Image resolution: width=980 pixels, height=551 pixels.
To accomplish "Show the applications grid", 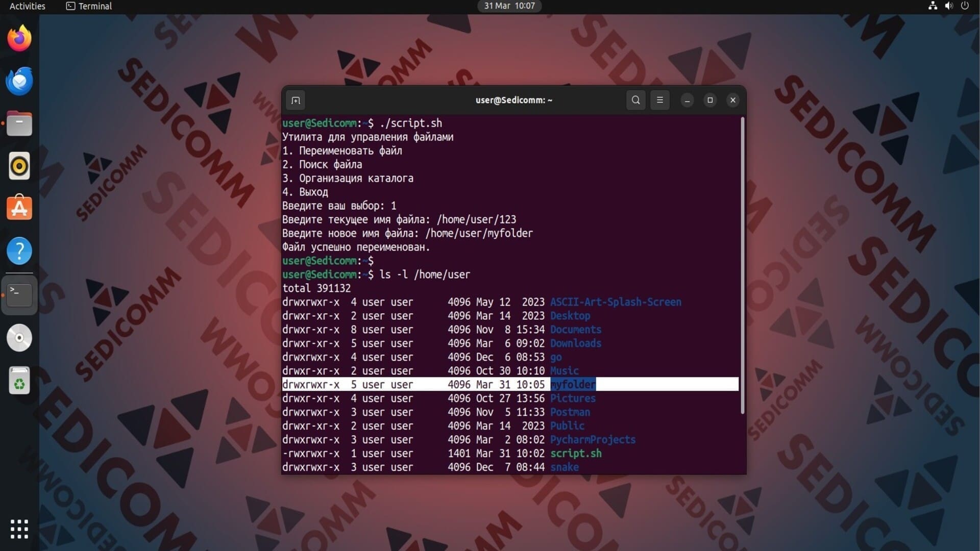I will (19, 529).
